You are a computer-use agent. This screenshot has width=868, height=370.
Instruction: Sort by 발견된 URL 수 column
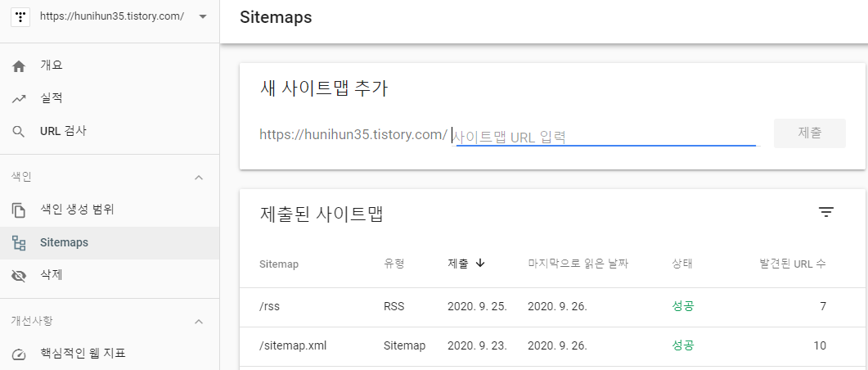793,264
